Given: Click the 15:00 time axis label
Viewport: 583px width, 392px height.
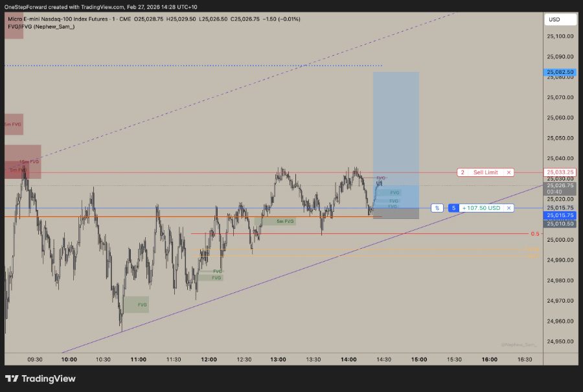Looking at the screenshot, I should [x=419, y=359].
